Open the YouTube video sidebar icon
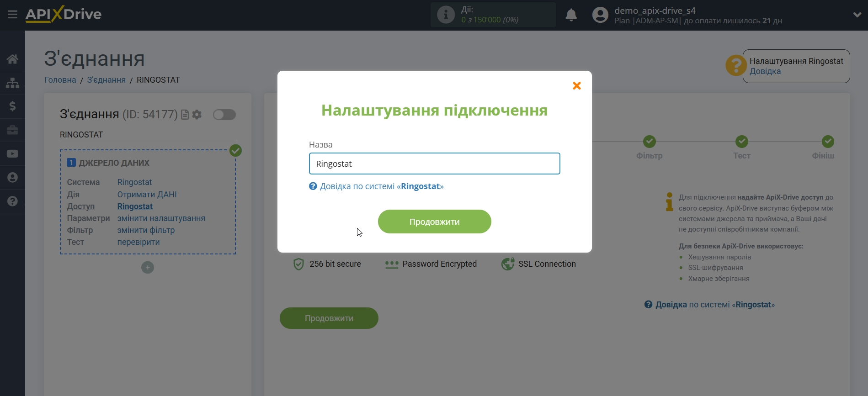The width and height of the screenshot is (868, 396). [x=12, y=154]
